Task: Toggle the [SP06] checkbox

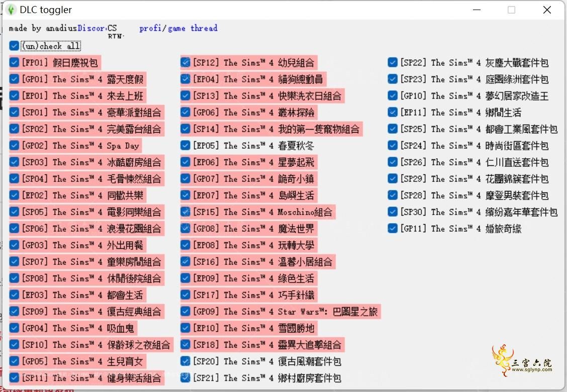Action: pos(14,229)
